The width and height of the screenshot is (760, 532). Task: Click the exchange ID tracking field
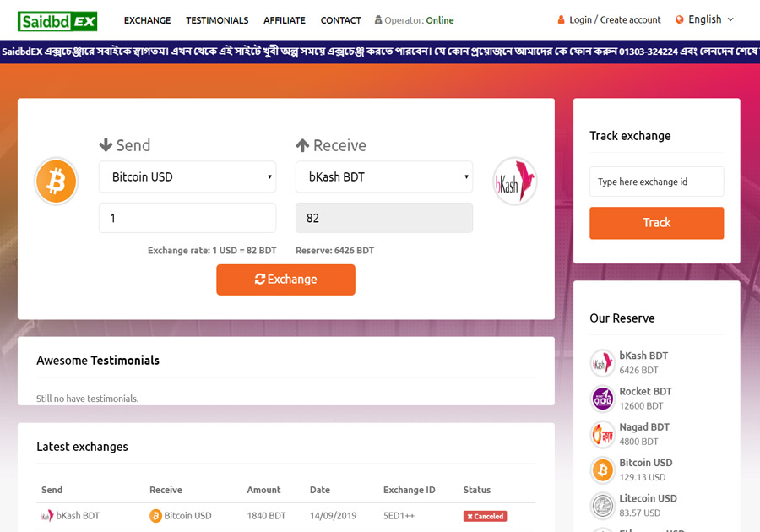pyautogui.click(x=656, y=182)
